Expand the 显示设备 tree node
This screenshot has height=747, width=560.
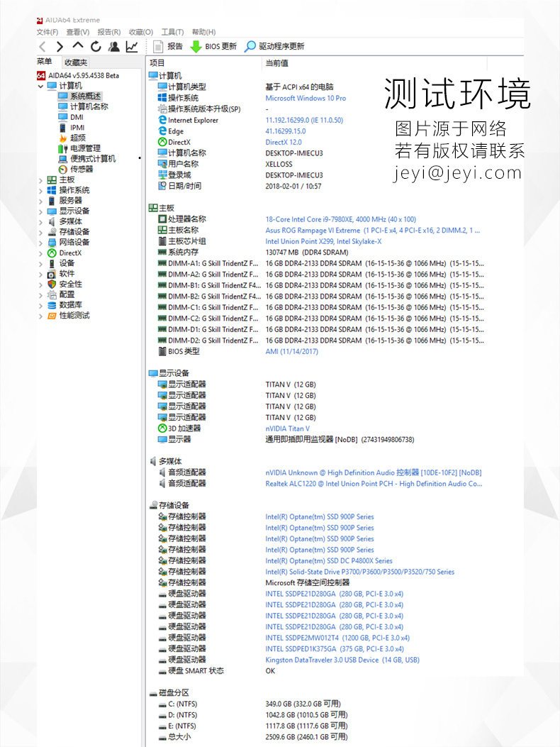(x=40, y=211)
